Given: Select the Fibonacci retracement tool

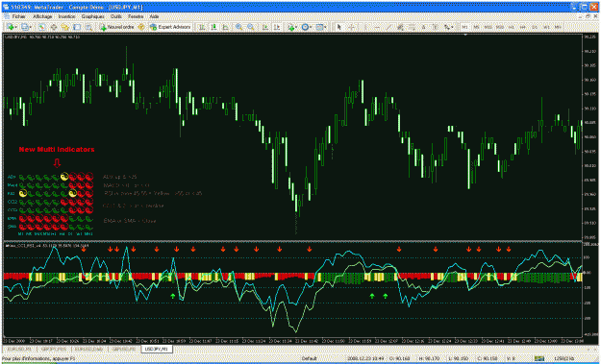Looking at the screenshot, I should pos(412,27).
